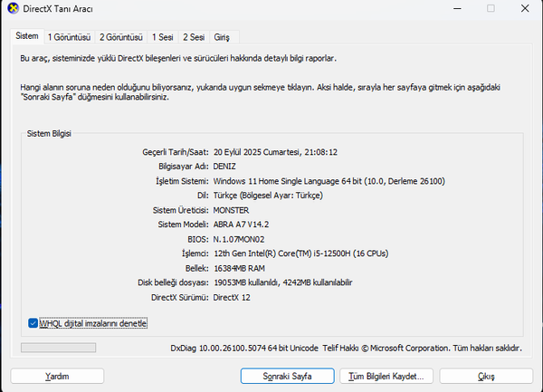Open the 1 Görüntüsü tab
Image resolution: width=543 pixels, height=392 pixels.
[69, 37]
